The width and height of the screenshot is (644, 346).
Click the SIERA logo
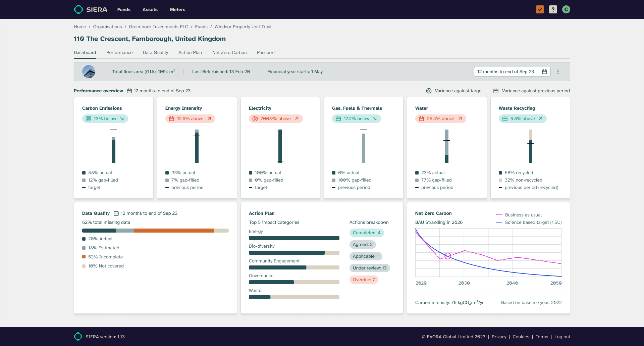click(90, 9)
